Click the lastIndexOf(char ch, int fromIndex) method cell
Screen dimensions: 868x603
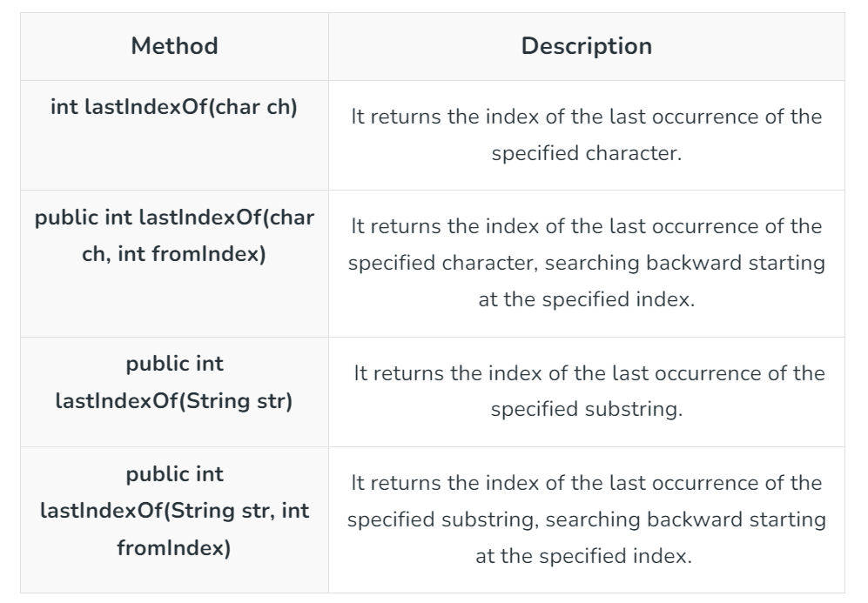point(174,264)
